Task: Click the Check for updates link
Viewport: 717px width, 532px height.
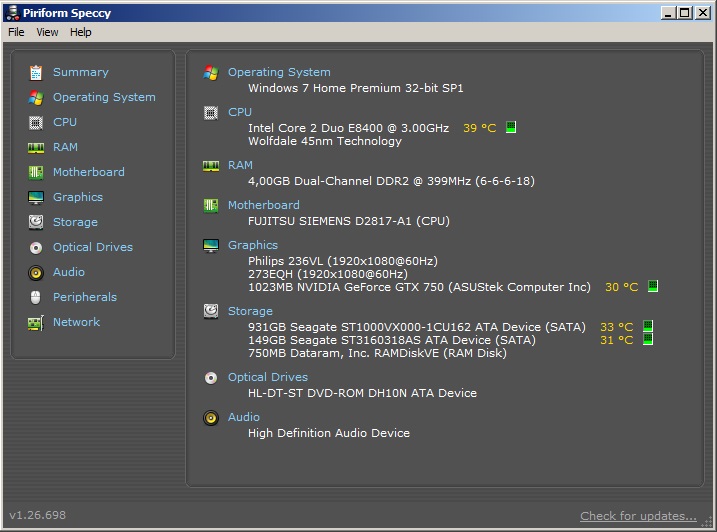Action: pos(638,516)
